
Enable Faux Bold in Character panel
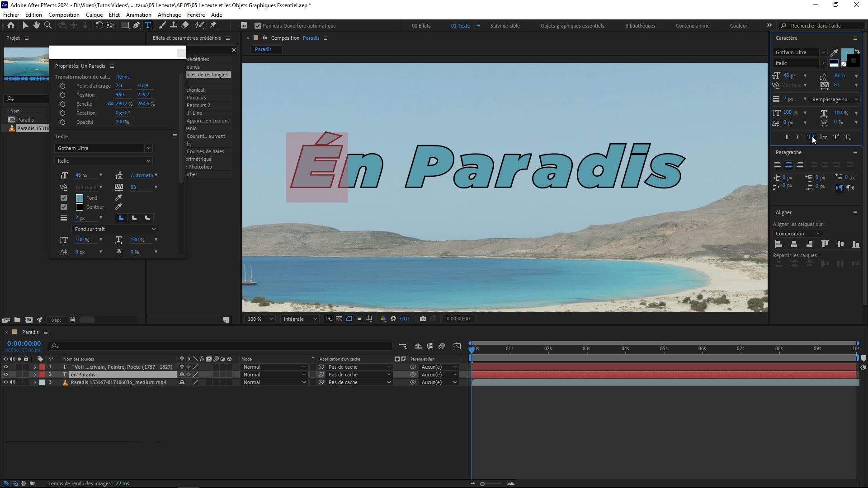pyautogui.click(x=786, y=137)
